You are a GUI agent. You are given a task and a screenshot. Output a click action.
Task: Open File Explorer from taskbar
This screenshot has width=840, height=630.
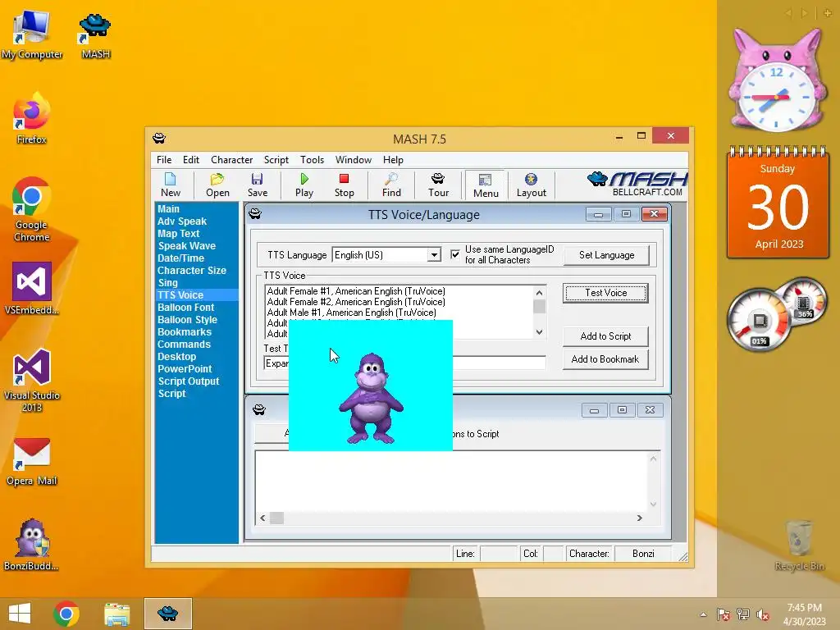click(116, 614)
